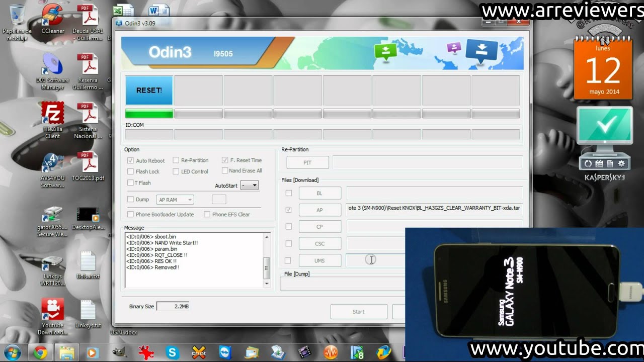644x362 pixels.
Task: Launch the media player taskbar icon
Action: pyautogui.click(x=93, y=352)
